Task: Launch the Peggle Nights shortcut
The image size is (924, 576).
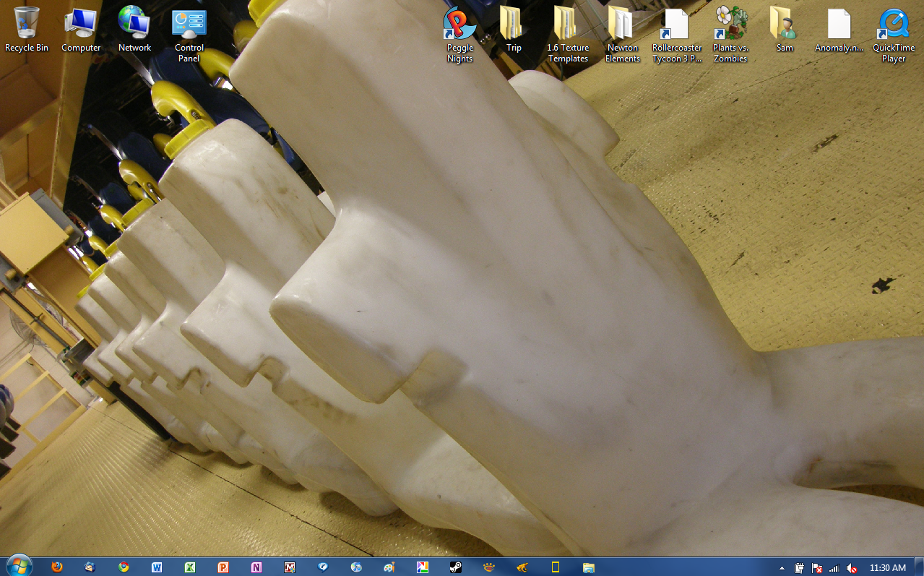Action: click(x=459, y=35)
